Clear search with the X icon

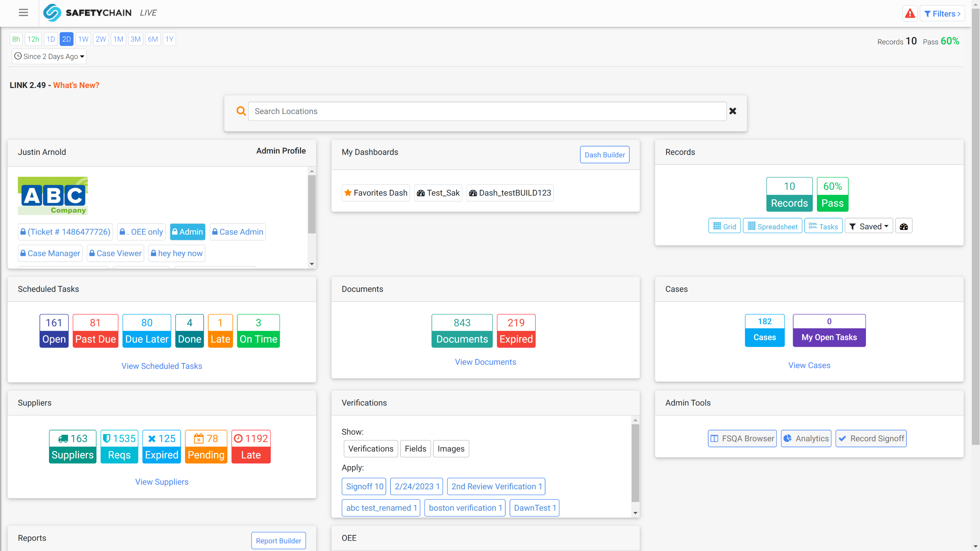733,111
